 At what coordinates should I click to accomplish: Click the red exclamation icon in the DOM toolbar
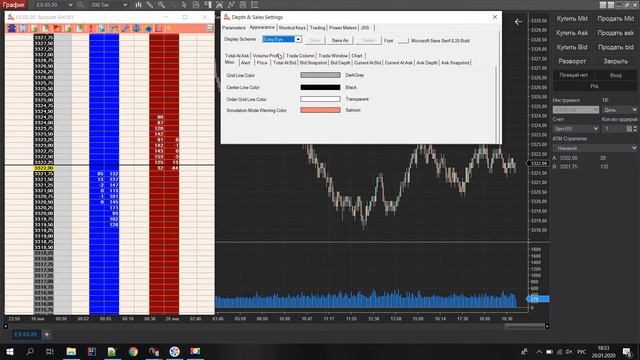(91, 28)
